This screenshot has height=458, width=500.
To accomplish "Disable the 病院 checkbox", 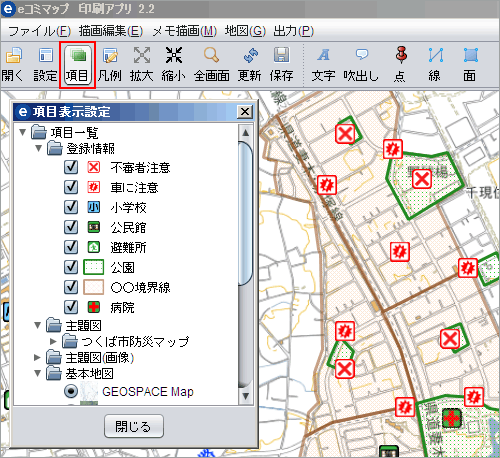I will coord(71,307).
